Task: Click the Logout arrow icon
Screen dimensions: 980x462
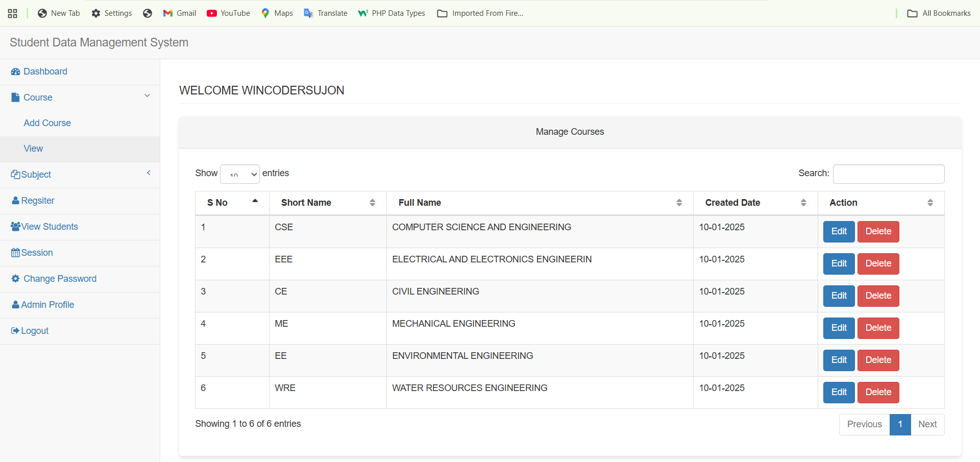Action: pyautogui.click(x=15, y=331)
